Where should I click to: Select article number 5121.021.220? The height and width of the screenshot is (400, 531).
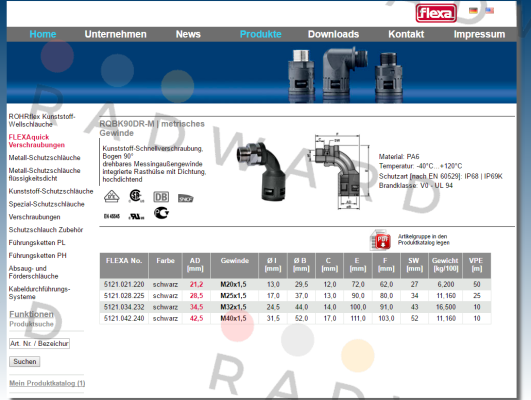coord(124,285)
